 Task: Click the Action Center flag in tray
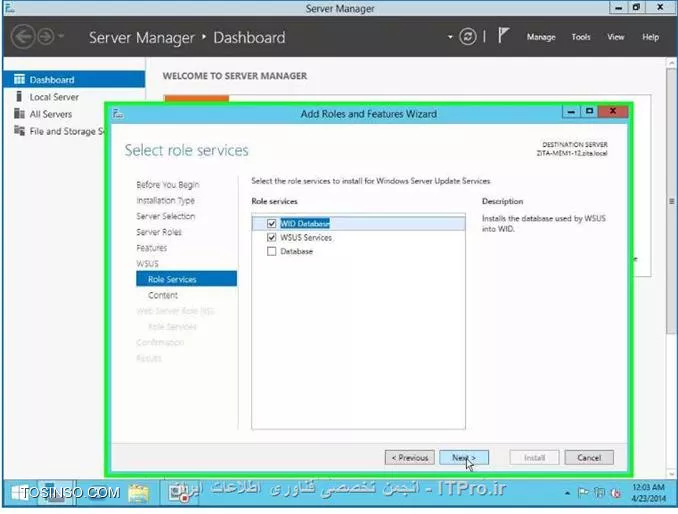coord(583,492)
